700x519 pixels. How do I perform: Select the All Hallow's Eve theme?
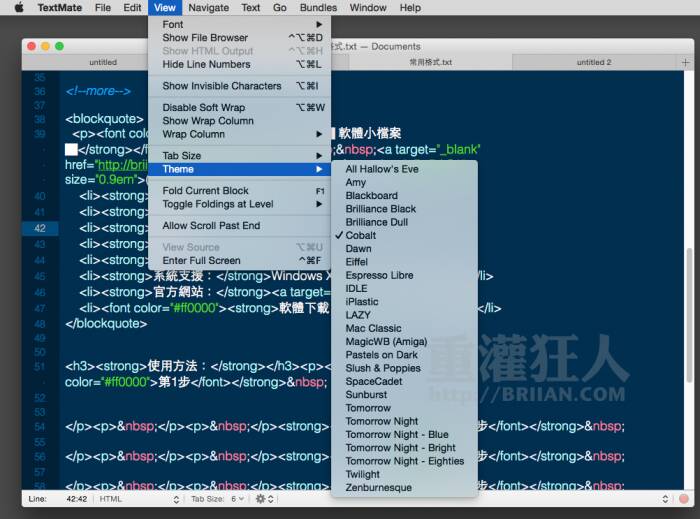click(x=404, y=169)
